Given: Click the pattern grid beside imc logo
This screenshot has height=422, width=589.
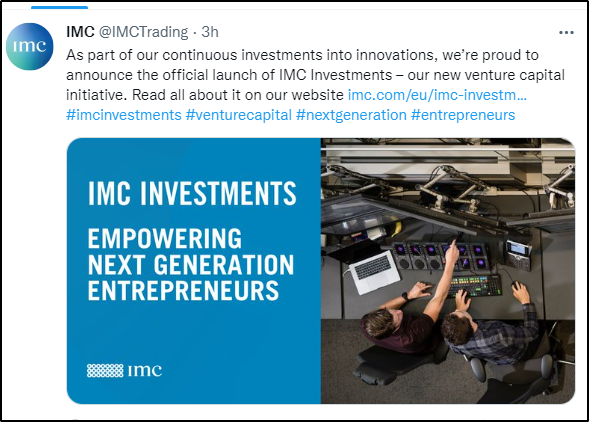Looking at the screenshot, I should (105, 371).
